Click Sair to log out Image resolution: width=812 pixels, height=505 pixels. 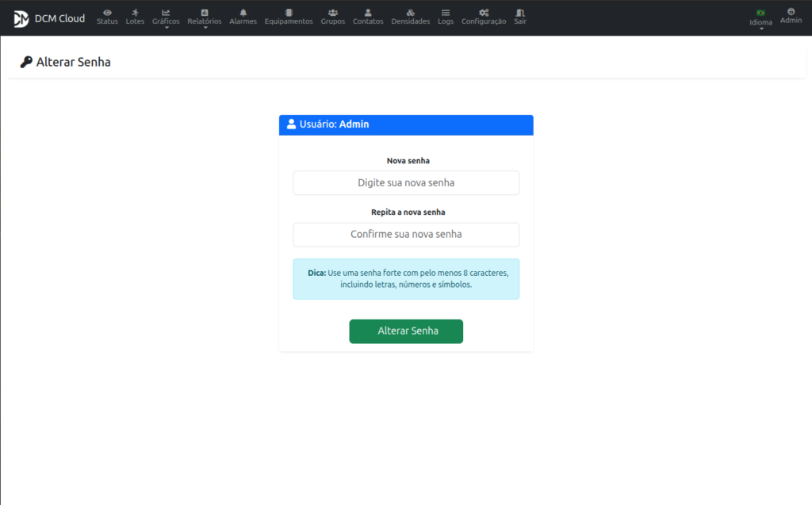click(x=520, y=17)
